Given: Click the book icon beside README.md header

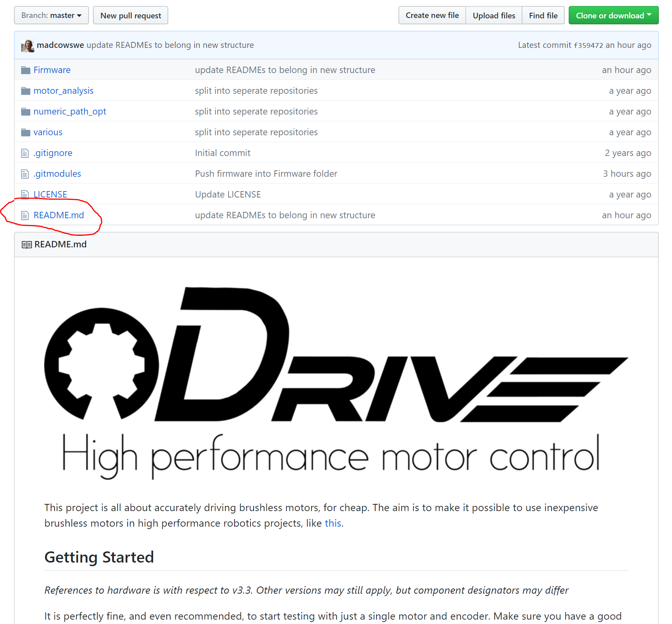Looking at the screenshot, I should tap(27, 245).
